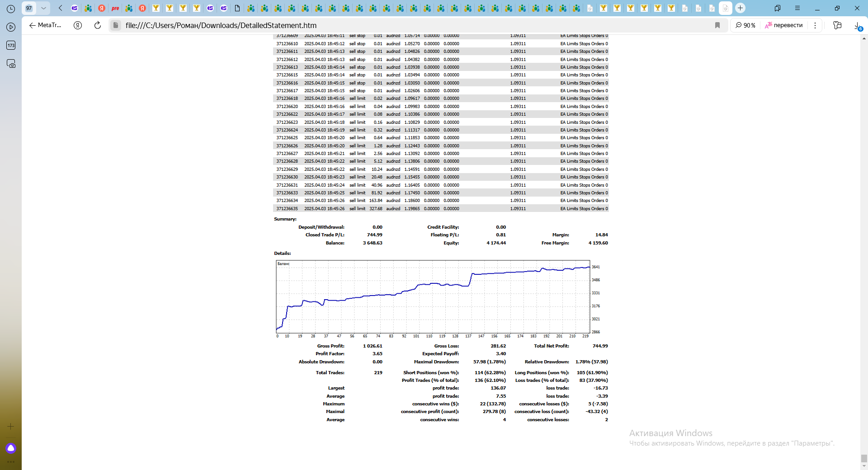868x470 pixels.
Task: Click the Floating P/L value 0.81
Action: click(501, 235)
